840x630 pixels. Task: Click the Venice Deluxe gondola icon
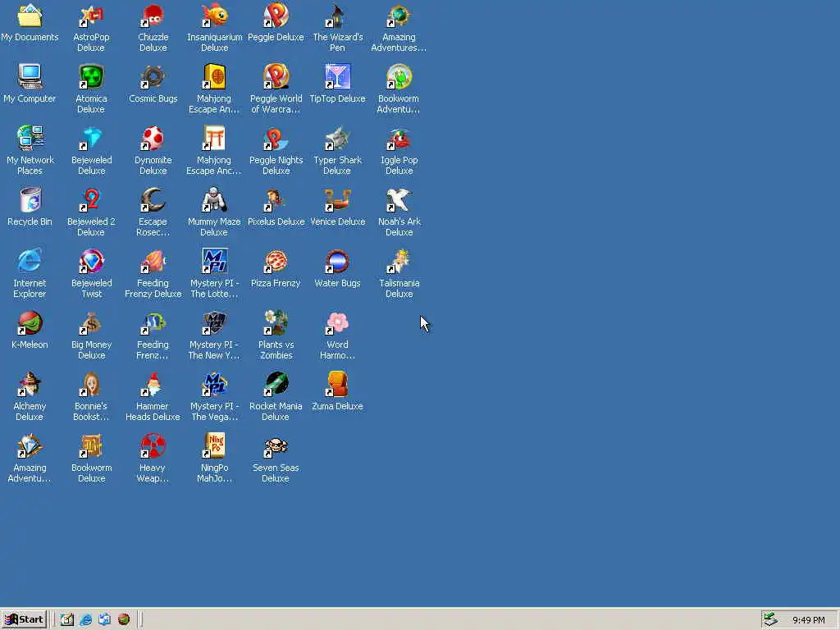pyautogui.click(x=337, y=200)
